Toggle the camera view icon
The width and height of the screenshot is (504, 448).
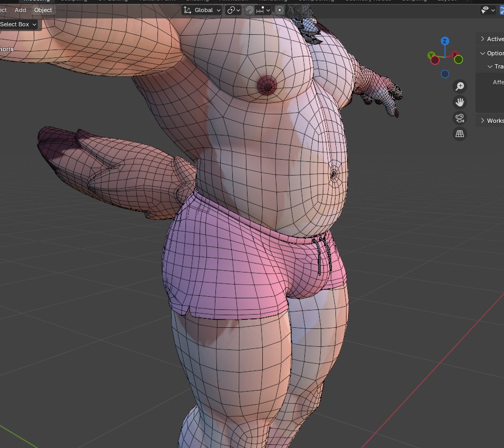tap(460, 118)
